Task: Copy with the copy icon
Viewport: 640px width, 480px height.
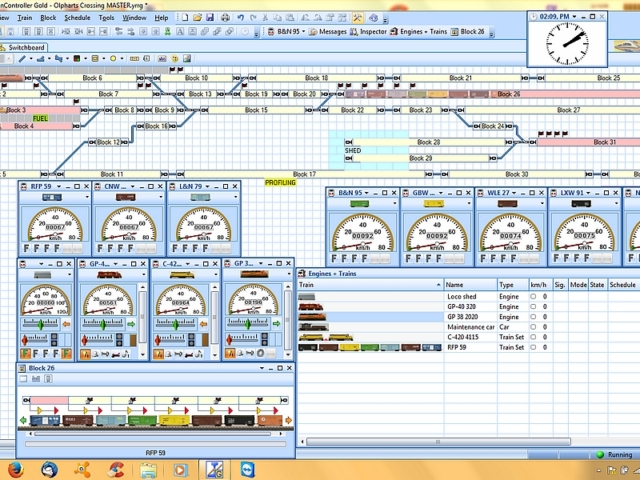Action: (x=277, y=18)
